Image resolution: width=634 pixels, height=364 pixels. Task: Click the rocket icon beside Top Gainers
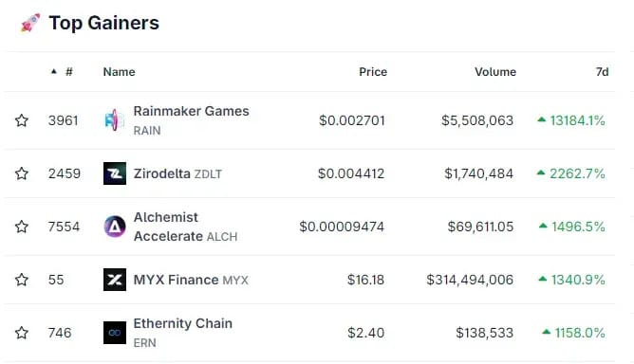point(30,23)
